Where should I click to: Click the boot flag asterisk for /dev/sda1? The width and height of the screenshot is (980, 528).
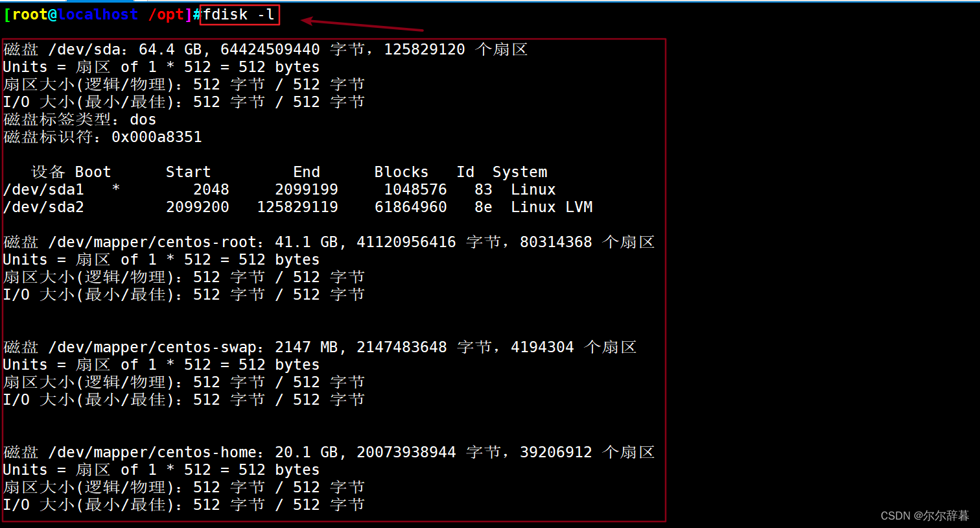point(115,188)
